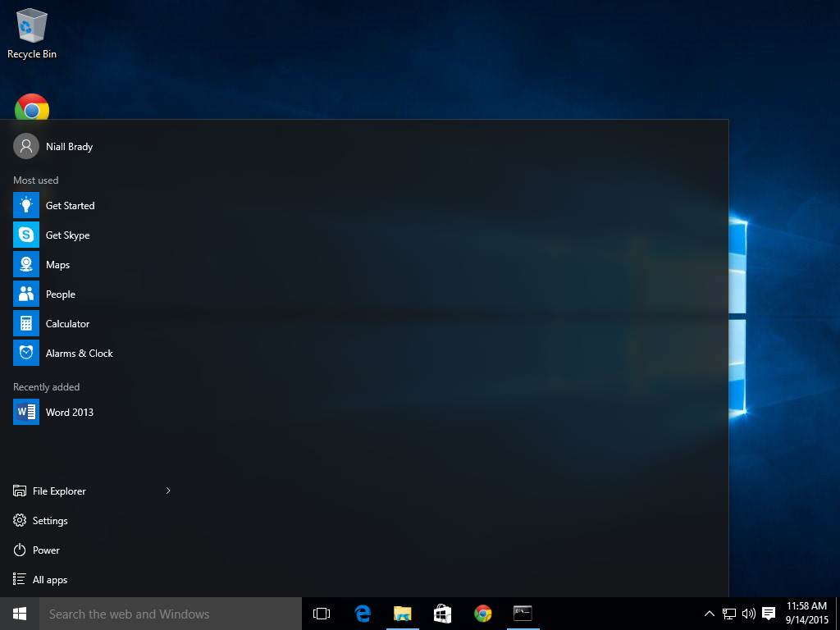Click the Power icon in Start menu
This screenshot has width=840, height=630.
coord(20,550)
